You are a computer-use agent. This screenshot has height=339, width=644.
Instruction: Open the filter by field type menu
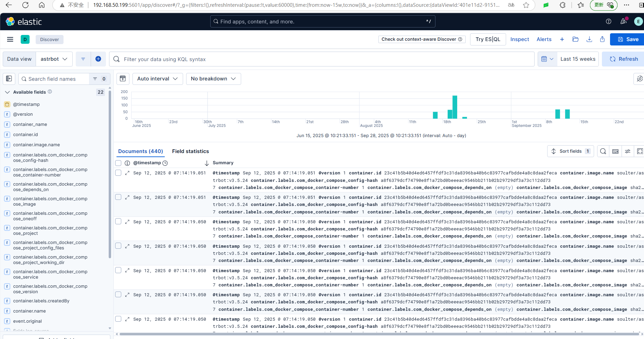pos(100,79)
